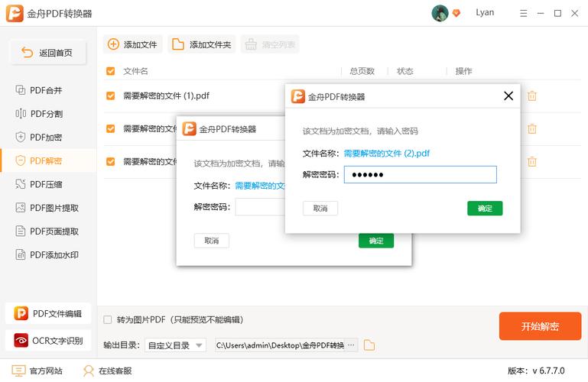Click the 添加文件夹 folder icon
Screen dimensions: 588x382
tap(177, 44)
